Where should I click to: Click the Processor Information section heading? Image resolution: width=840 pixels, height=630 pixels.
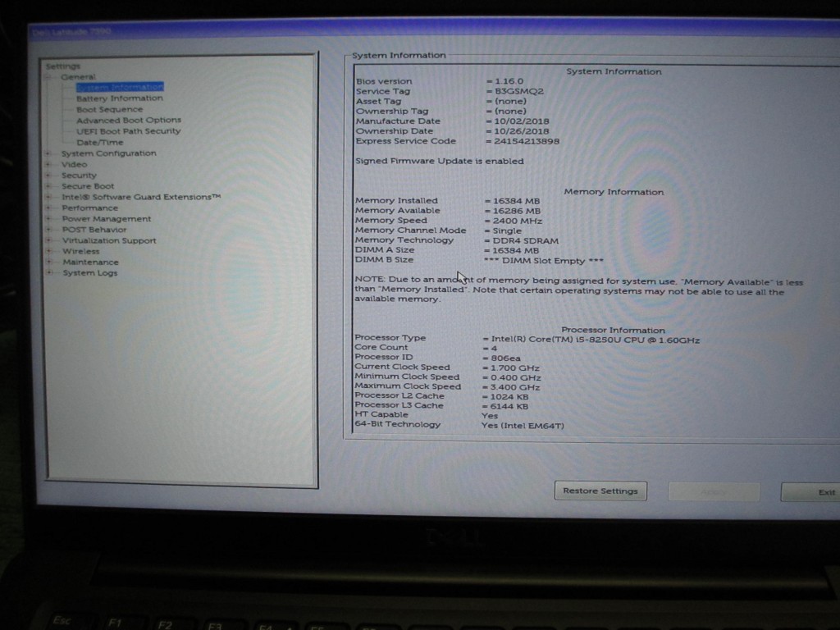[x=613, y=330]
